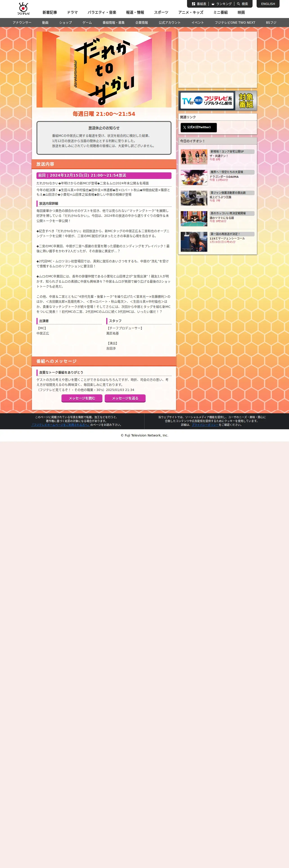Image resolution: width=289 pixels, height=868 pixels.
Task: Open the ランキング ranking page
Action: (222, 4)
